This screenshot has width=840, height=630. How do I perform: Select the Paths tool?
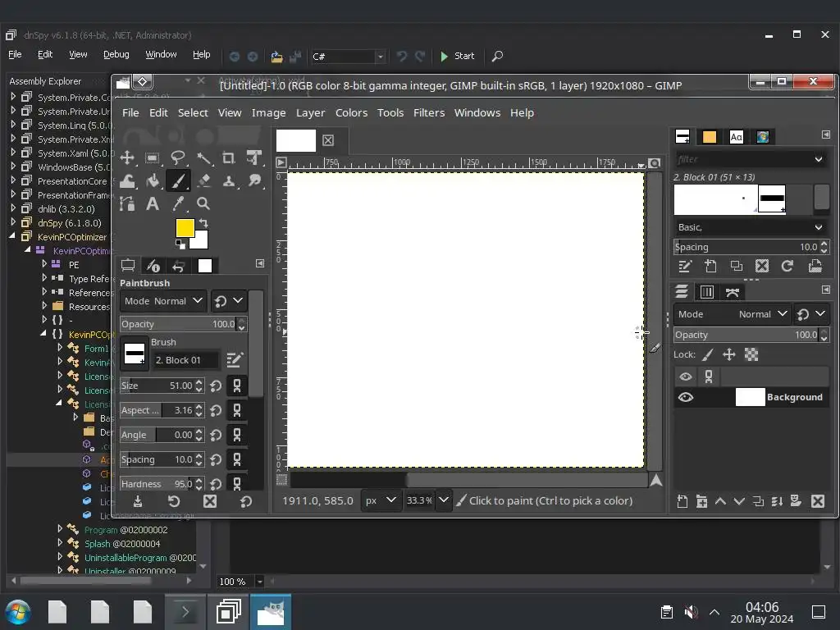point(127,203)
